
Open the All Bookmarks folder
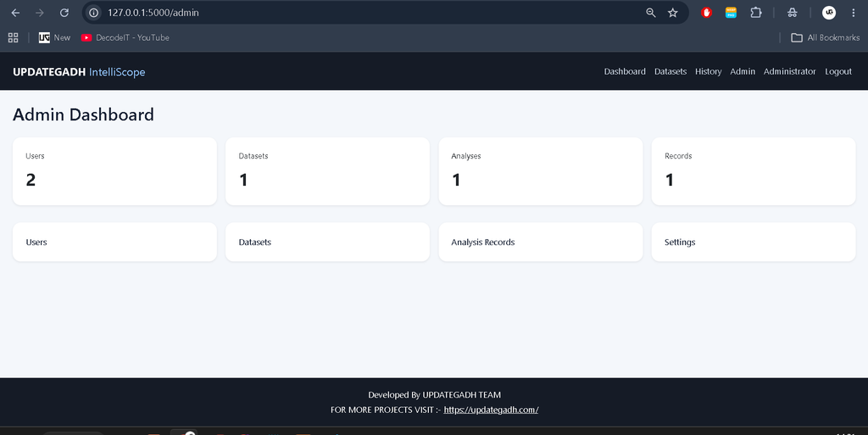[x=825, y=37]
